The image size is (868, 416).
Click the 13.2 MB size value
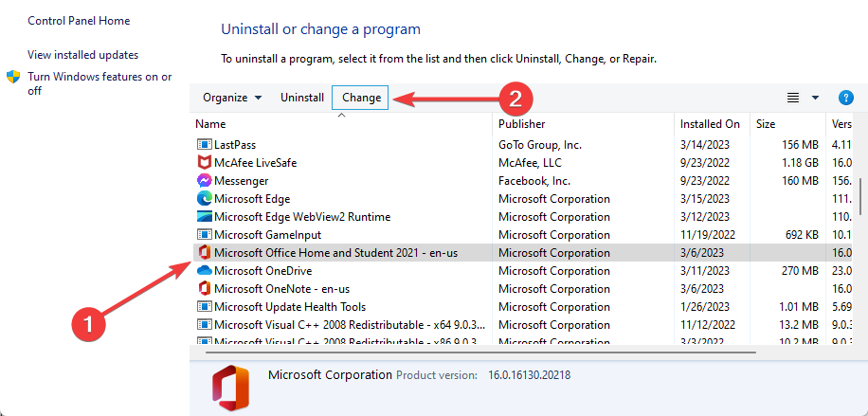pyautogui.click(x=798, y=325)
